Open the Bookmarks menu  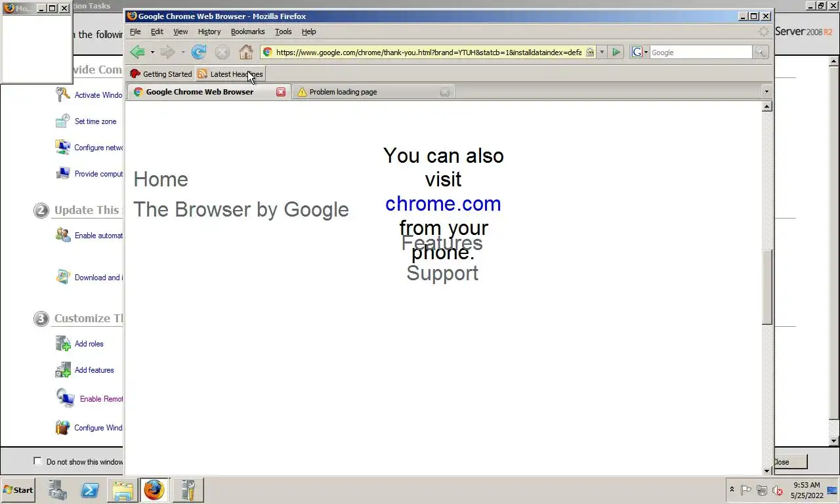(247, 31)
